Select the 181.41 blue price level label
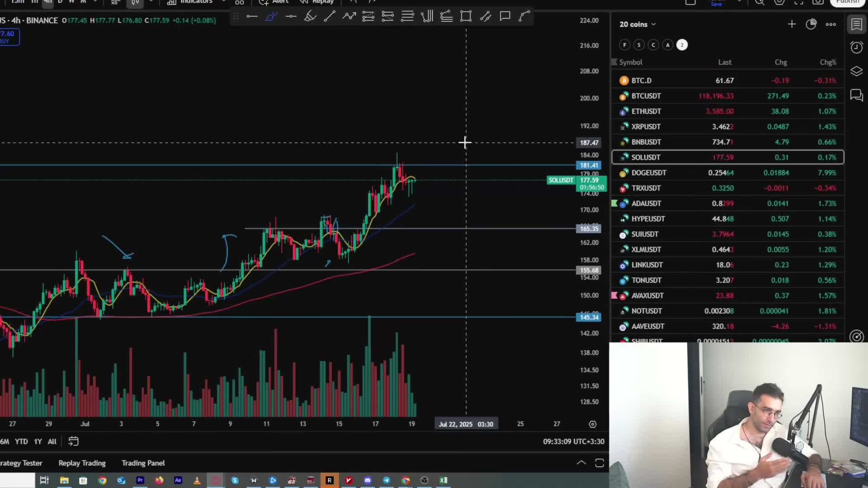The image size is (868, 488). pyautogui.click(x=589, y=165)
